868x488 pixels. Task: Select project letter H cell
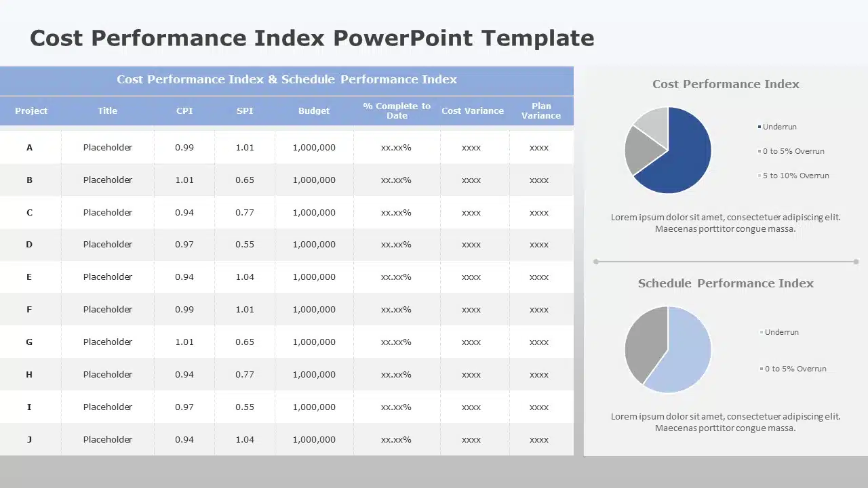click(x=29, y=374)
